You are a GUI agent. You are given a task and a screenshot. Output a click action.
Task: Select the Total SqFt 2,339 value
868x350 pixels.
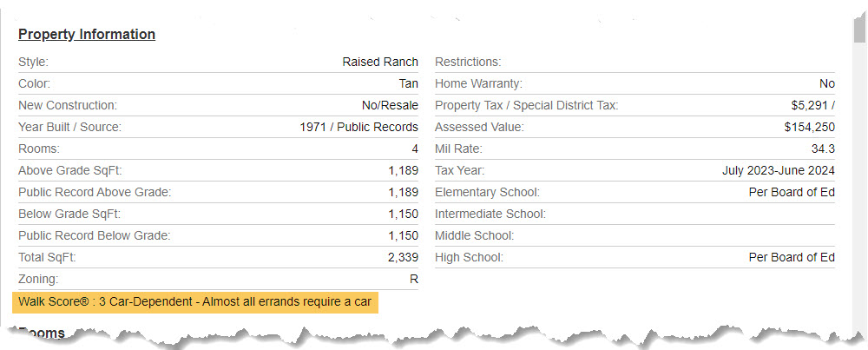point(403,258)
